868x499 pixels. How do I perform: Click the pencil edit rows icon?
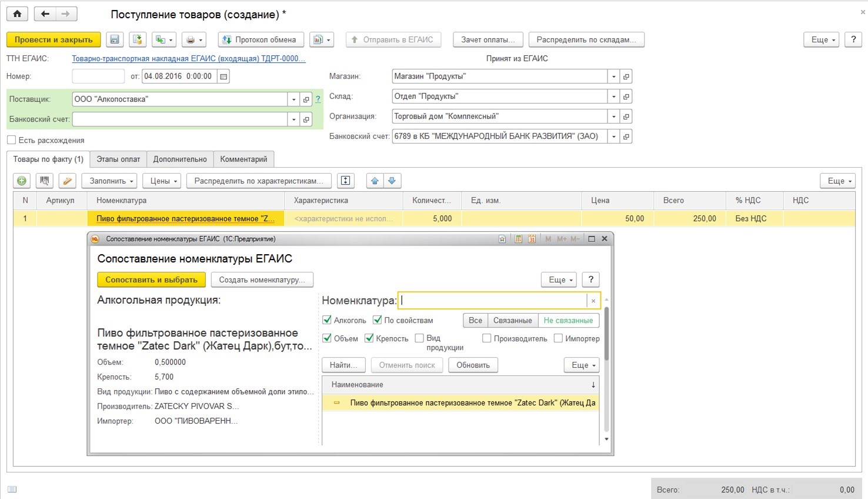(68, 181)
